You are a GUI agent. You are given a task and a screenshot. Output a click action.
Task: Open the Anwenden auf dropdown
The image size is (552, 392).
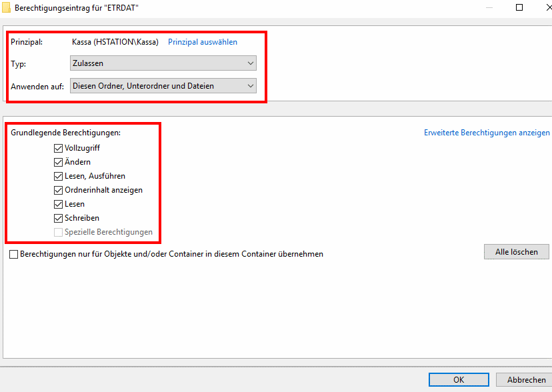coord(163,86)
